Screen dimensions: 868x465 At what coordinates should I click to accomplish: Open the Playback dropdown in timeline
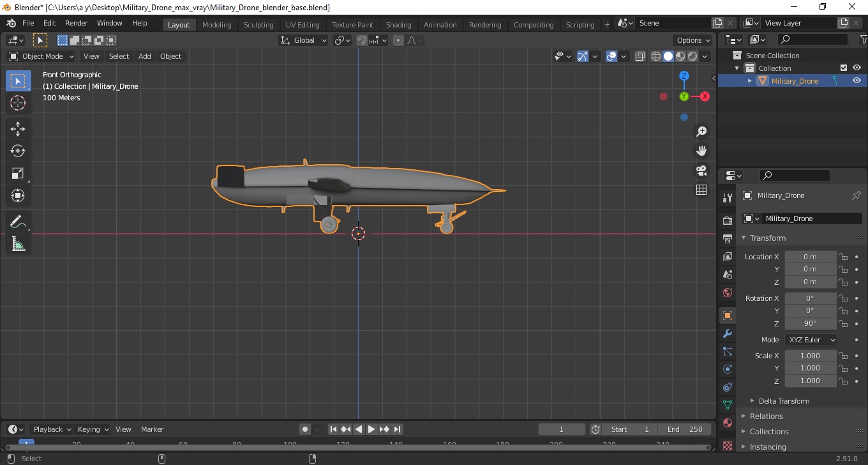pos(53,429)
